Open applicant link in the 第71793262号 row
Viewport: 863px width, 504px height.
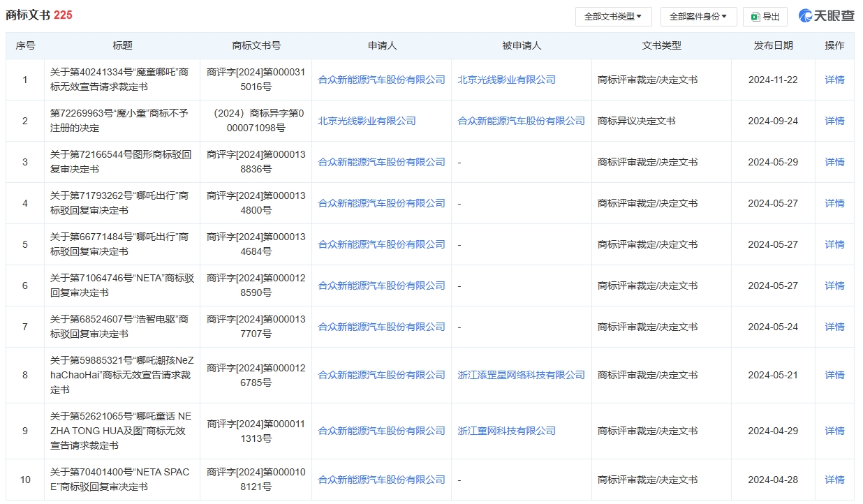[381, 203]
